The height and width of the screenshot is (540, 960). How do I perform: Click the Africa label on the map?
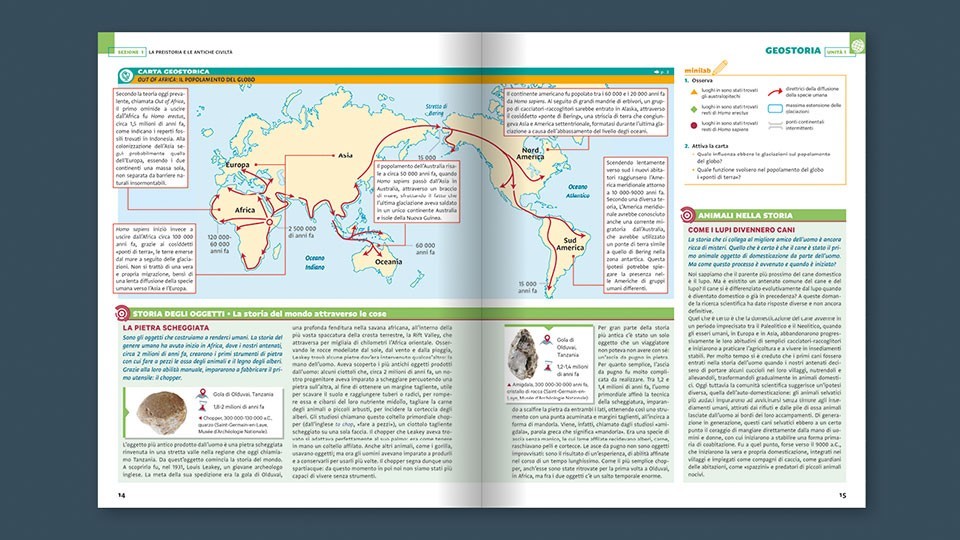245,210
